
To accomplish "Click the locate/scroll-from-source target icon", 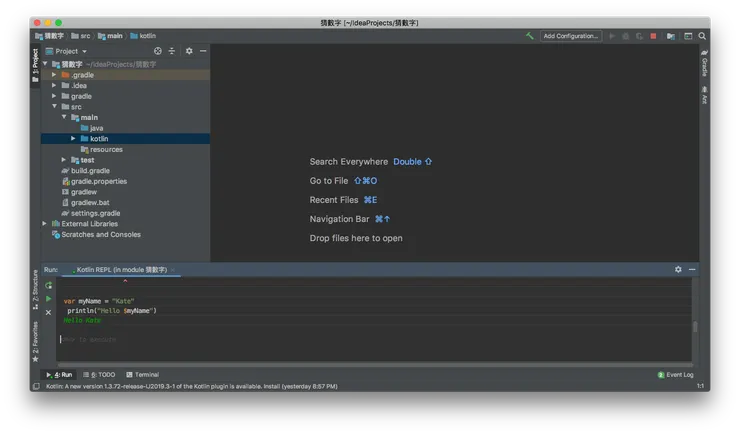I will [158, 51].
